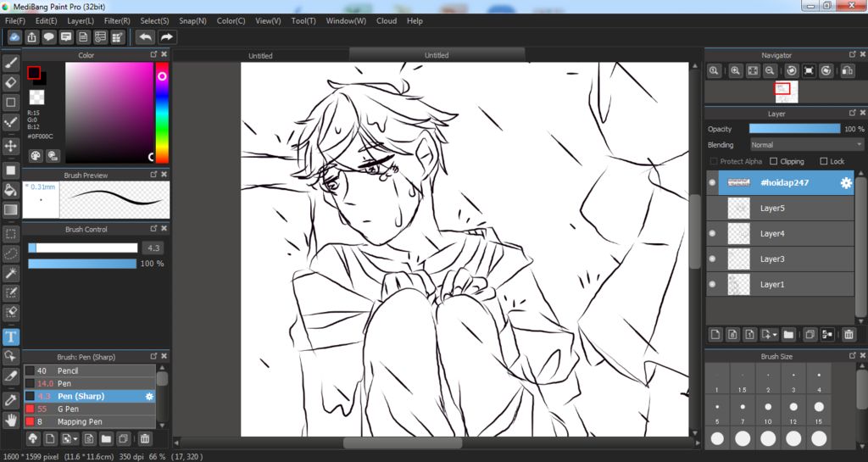The width and height of the screenshot is (868, 462).
Task: Click the hue bar in Color panel
Action: point(162,113)
